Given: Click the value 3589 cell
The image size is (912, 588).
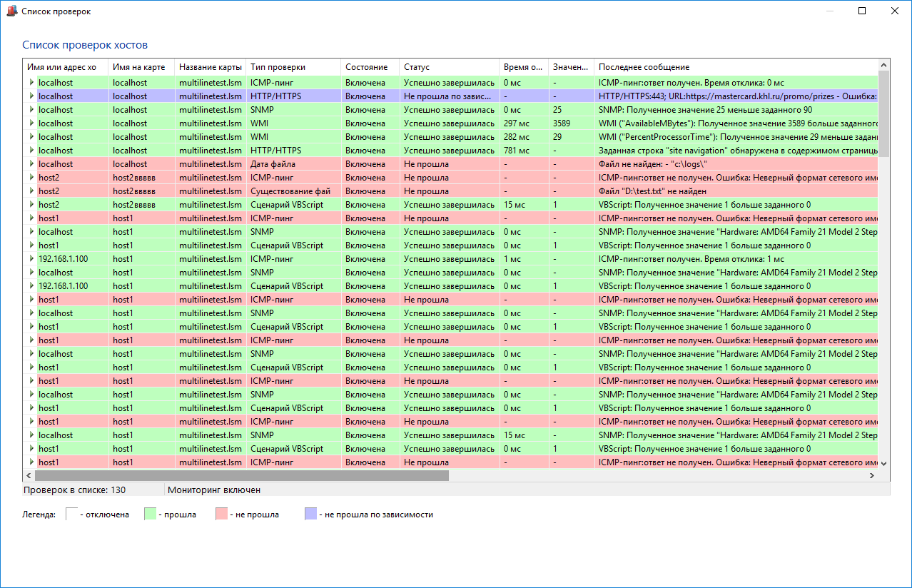Looking at the screenshot, I should [571, 123].
